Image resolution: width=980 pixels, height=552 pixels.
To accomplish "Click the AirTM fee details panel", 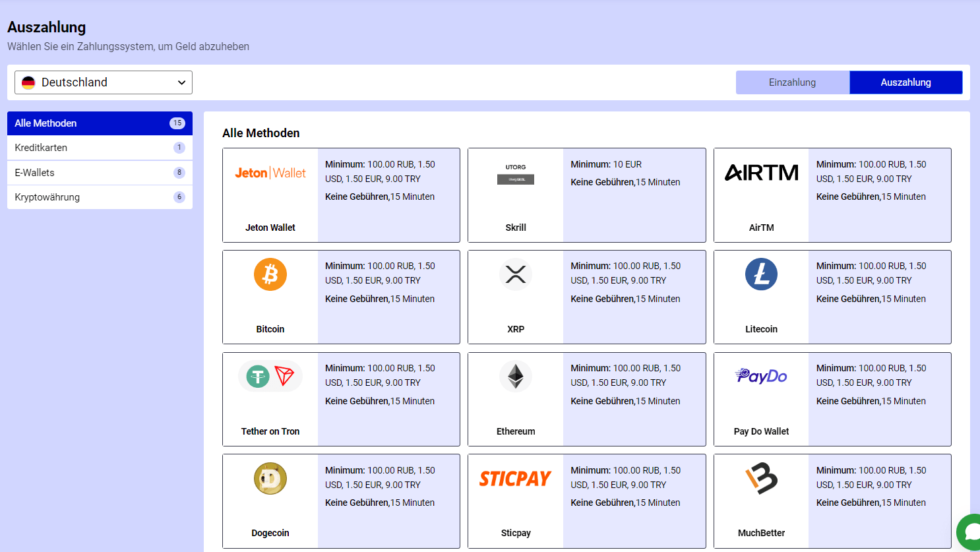I will pos(880,195).
